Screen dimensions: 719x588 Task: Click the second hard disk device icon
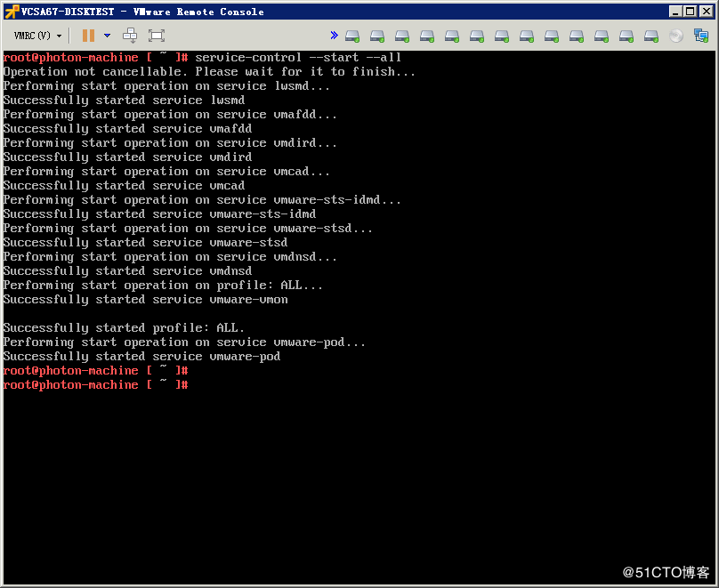coord(377,36)
